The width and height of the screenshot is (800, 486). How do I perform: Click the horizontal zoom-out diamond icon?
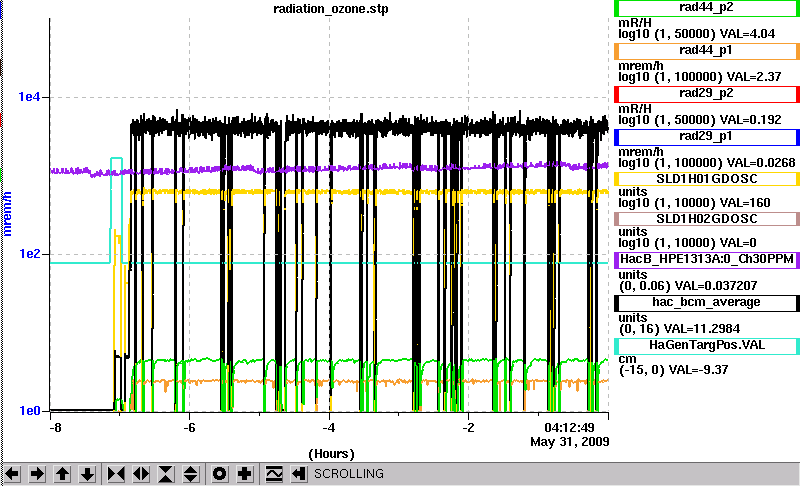(141, 474)
